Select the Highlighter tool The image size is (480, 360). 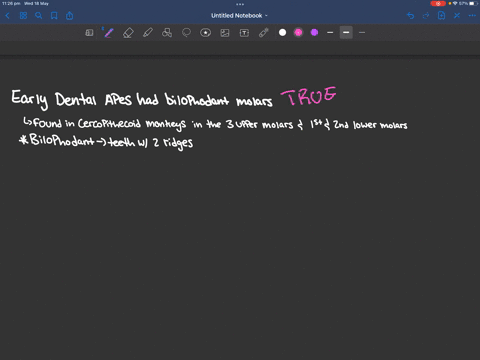coord(148,33)
